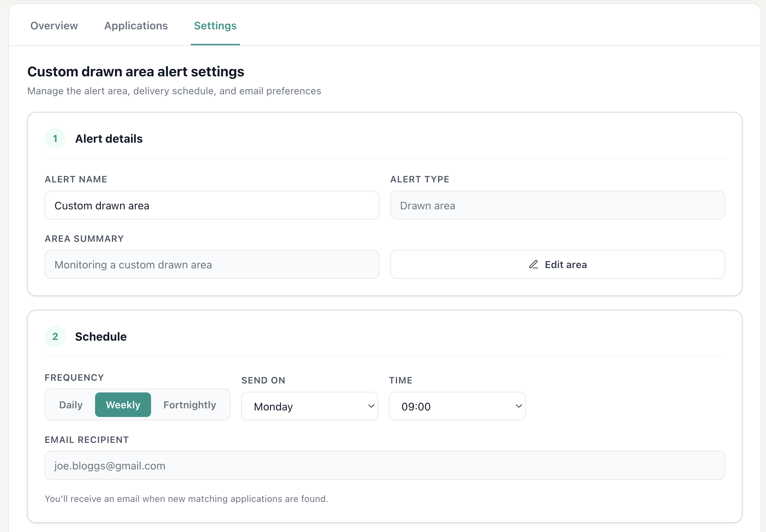Click the FREQUENCY label
Viewport: 766px width, 532px height.
[74, 378]
